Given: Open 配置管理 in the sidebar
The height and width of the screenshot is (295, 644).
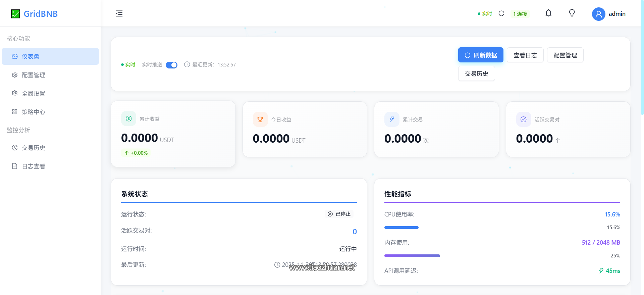Looking at the screenshot, I should [x=34, y=75].
